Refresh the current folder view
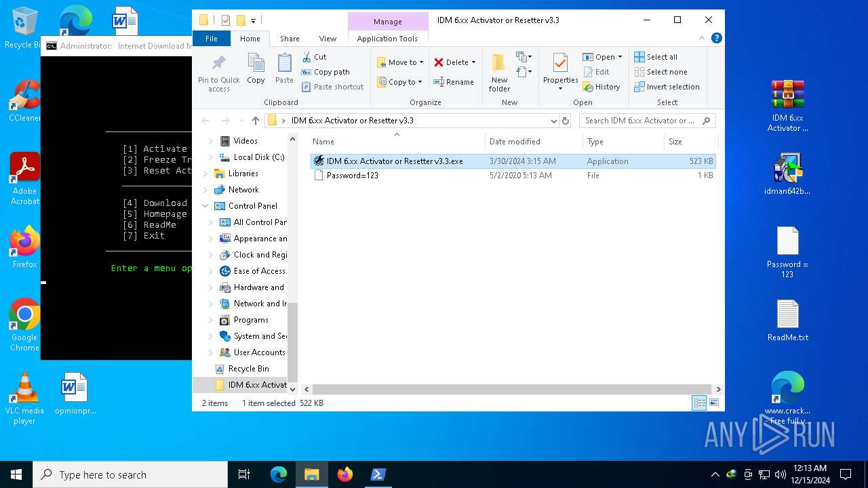Screen dimensions: 868x488 point(566,121)
